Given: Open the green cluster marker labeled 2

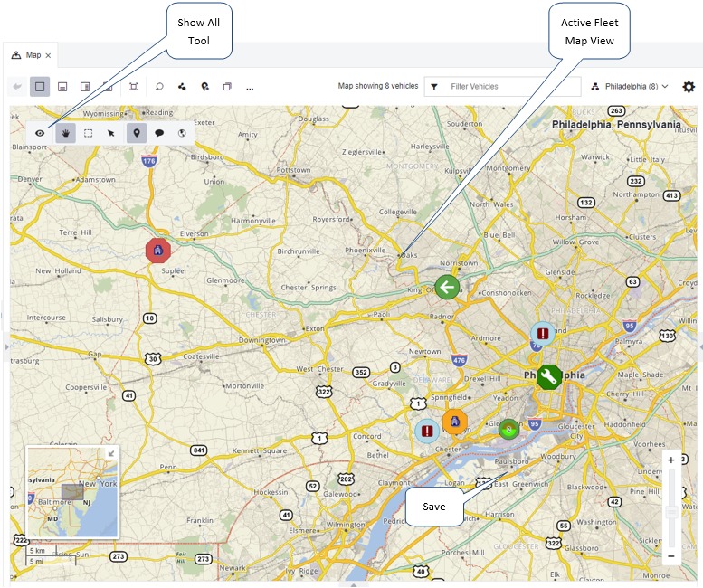Looking at the screenshot, I should tap(508, 430).
